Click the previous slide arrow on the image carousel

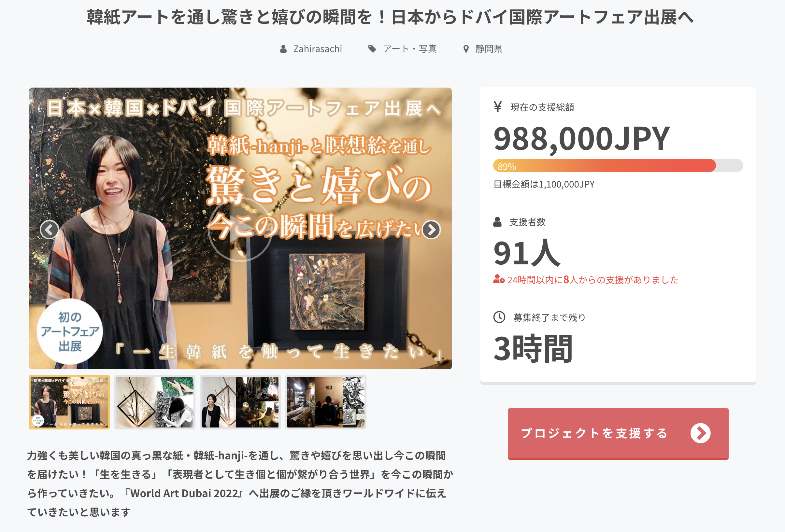click(49, 230)
